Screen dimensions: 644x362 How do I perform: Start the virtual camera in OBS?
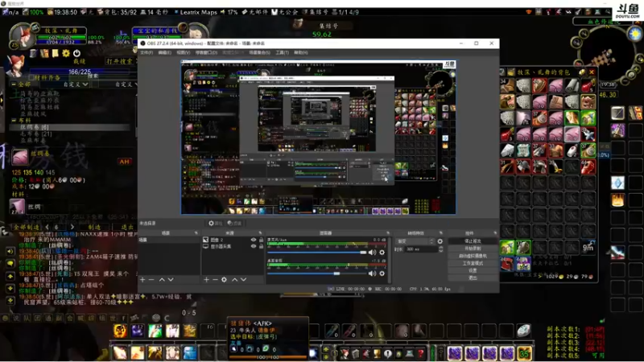(473, 256)
